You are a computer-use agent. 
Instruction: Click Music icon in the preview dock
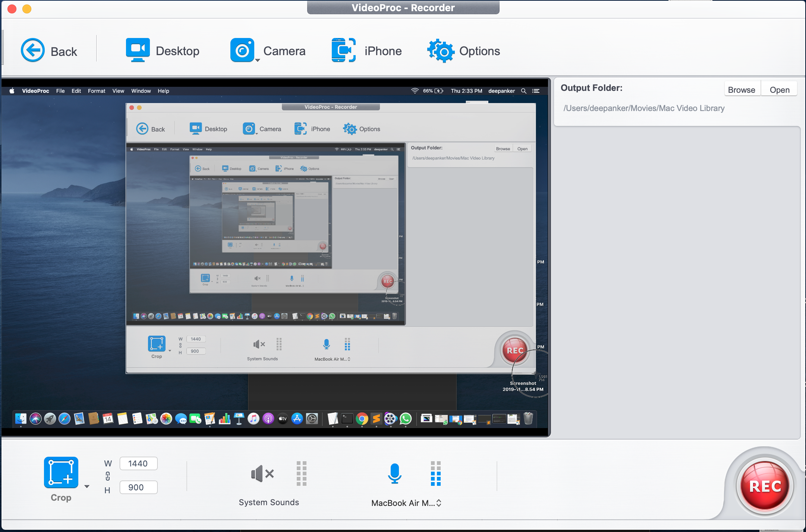coord(254,419)
